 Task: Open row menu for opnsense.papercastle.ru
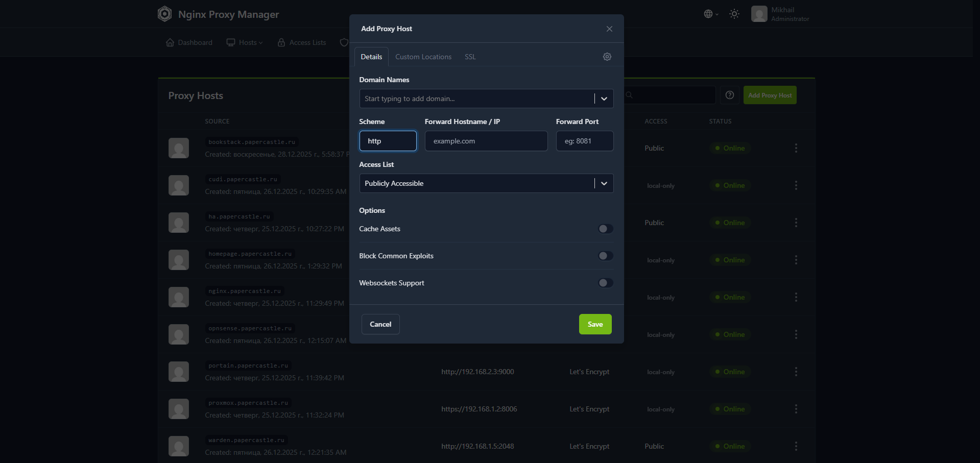click(x=796, y=334)
